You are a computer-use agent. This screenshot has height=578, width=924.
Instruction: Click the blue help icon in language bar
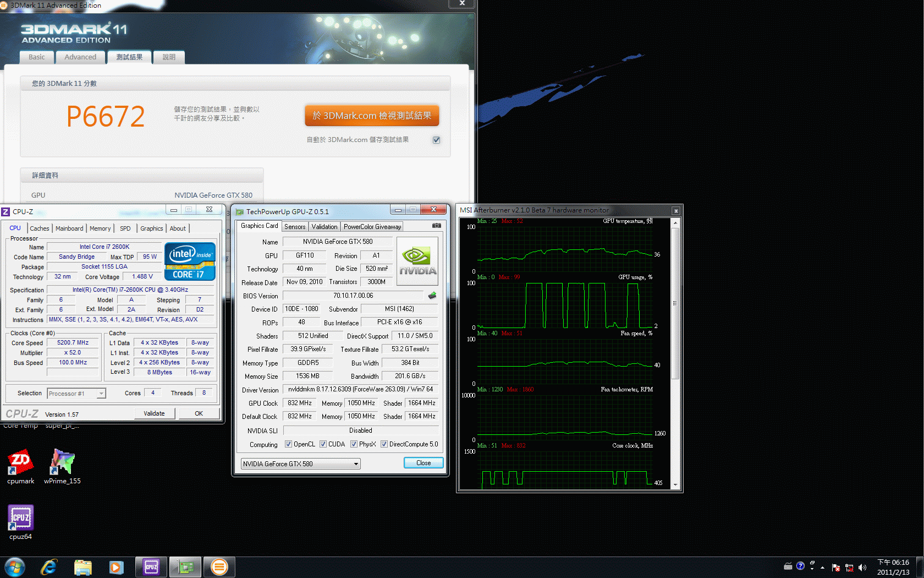coord(800,566)
